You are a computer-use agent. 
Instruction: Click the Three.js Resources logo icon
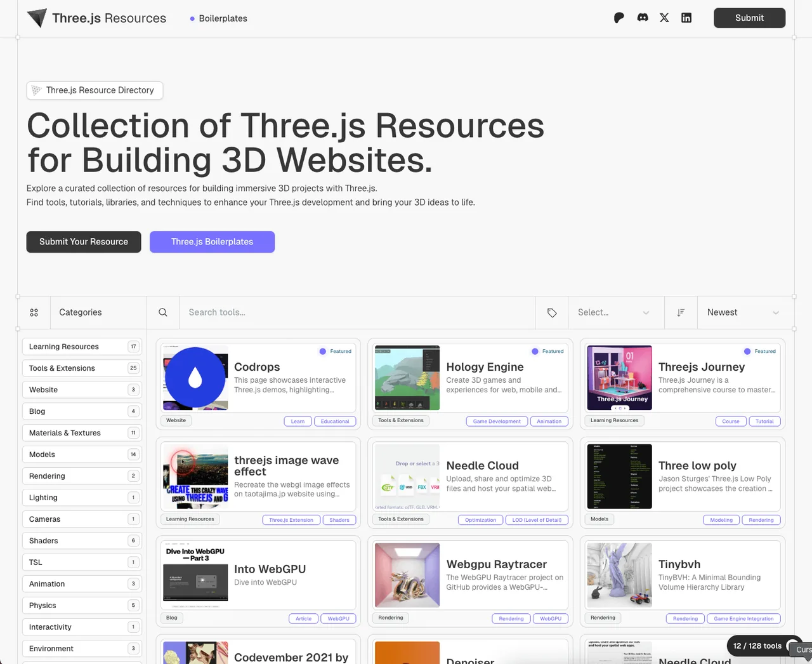[x=37, y=18]
